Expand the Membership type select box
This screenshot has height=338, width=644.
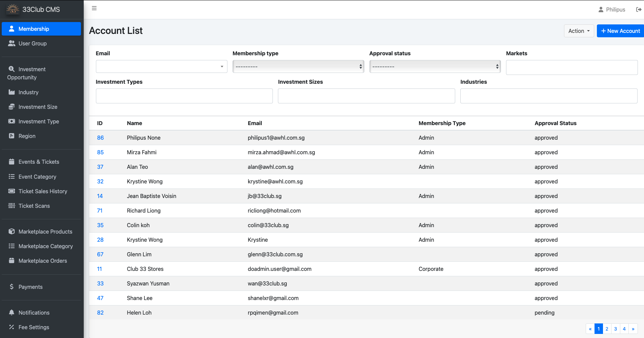click(298, 66)
